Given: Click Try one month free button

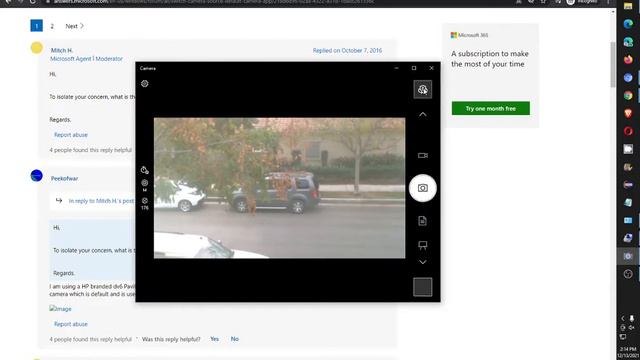Looking at the screenshot, I should pos(491,109).
